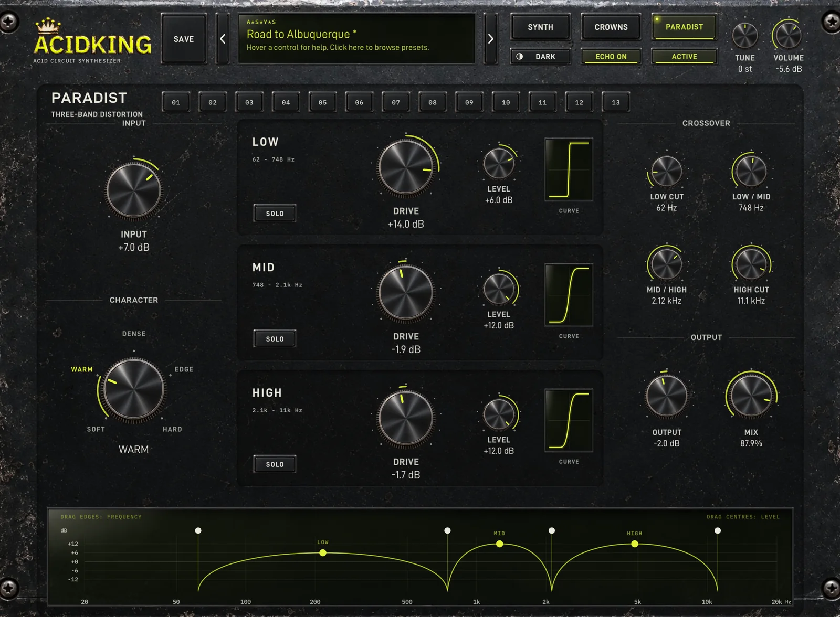Select distortion preset slot 10

coord(506,102)
